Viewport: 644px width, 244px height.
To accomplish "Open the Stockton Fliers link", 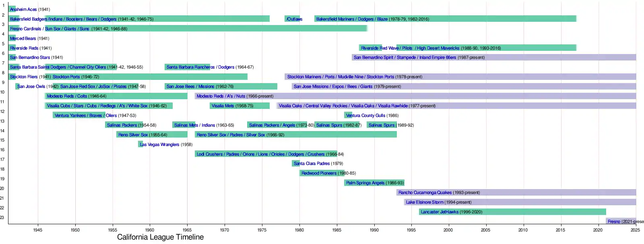I will click(x=23, y=77).
